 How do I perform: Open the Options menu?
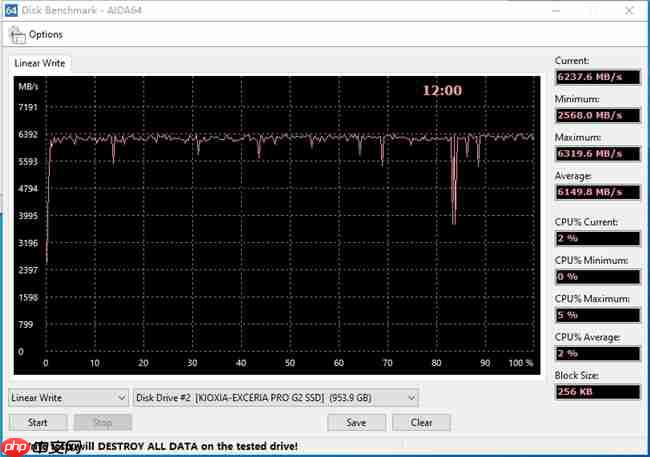coord(46,34)
